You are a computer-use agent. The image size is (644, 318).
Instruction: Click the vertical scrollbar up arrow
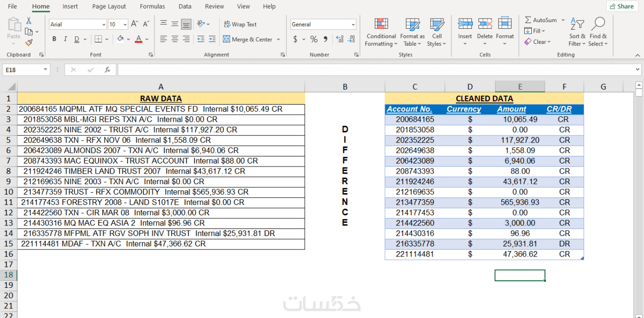pyautogui.click(x=639, y=85)
